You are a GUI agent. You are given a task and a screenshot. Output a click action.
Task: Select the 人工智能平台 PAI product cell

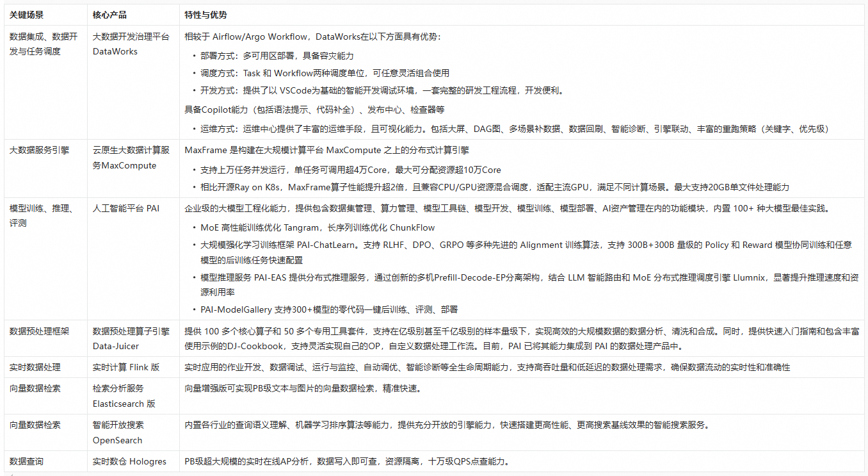pos(133,259)
